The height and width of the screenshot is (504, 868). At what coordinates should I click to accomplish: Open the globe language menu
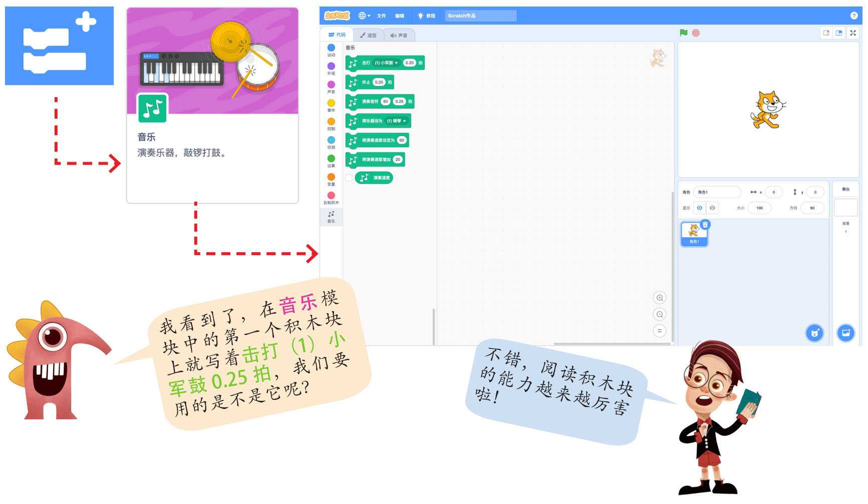pos(364,16)
